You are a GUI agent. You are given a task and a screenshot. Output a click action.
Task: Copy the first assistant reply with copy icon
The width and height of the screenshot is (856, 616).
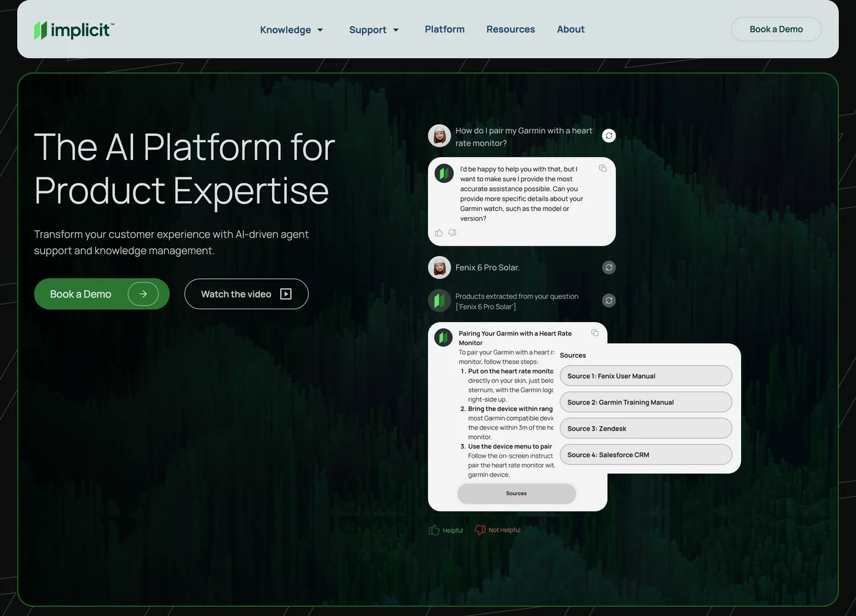602,168
